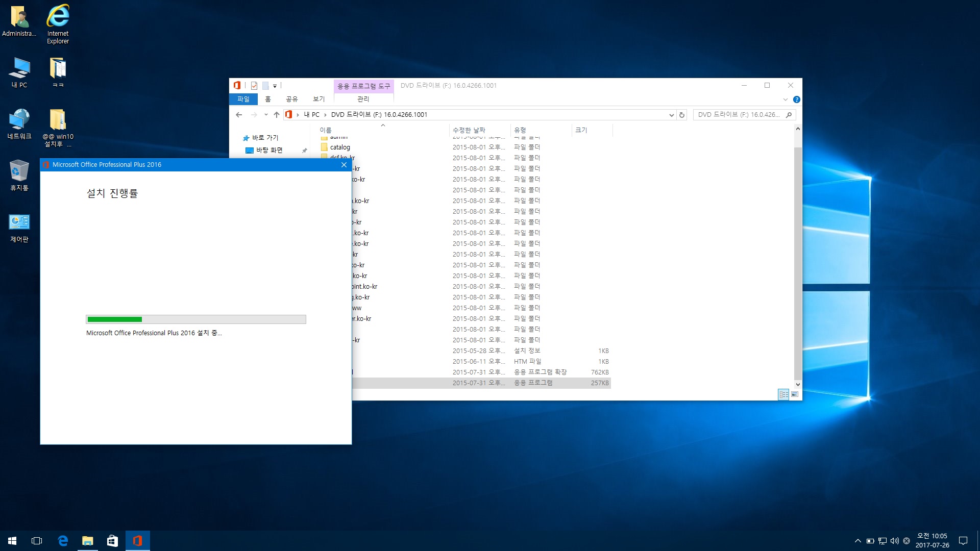Open Task View on the taskbar
Image resolution: width=980 pixels, height=551 pixels.
coord(37,541)
